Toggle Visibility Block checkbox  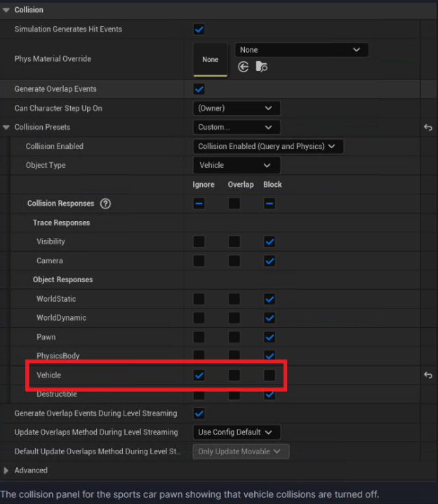(270, 241)
